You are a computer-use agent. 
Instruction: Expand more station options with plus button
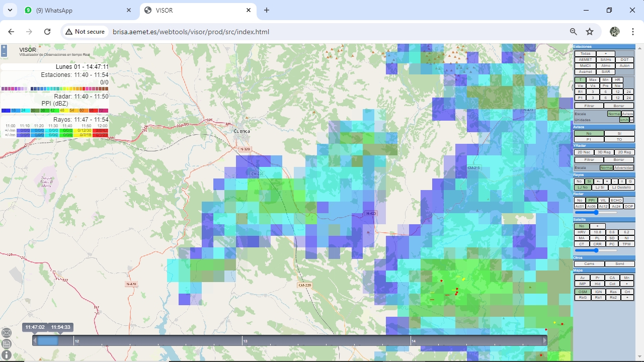click(606, 54)
